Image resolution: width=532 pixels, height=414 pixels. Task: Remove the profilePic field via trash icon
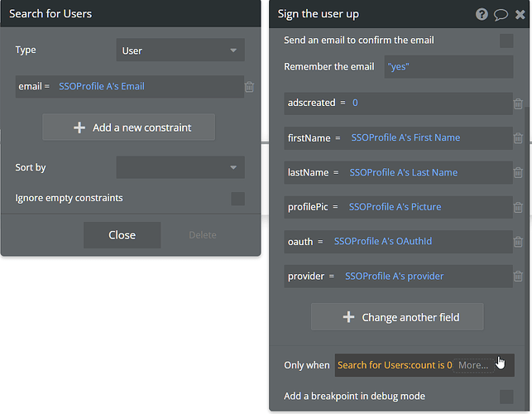click(x=518, y=207)
